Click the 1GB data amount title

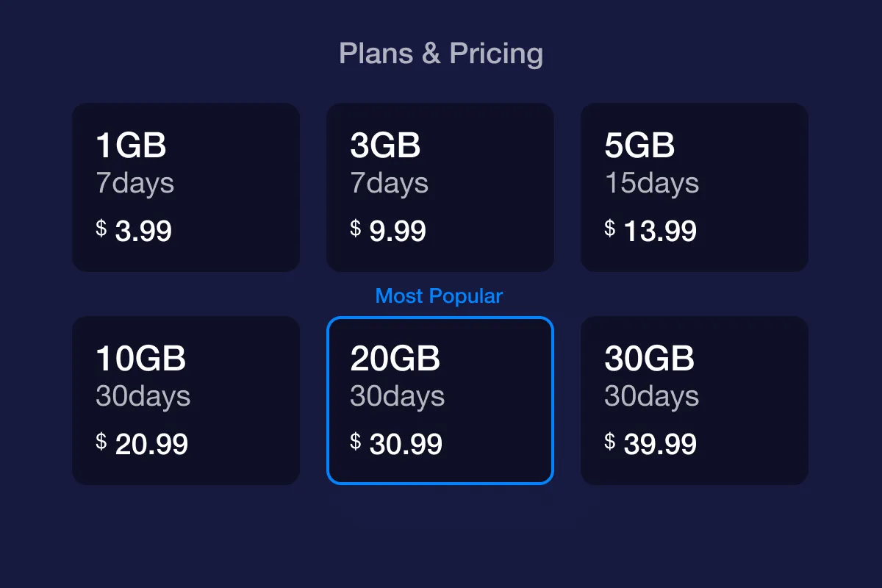[x=131, y=146]
